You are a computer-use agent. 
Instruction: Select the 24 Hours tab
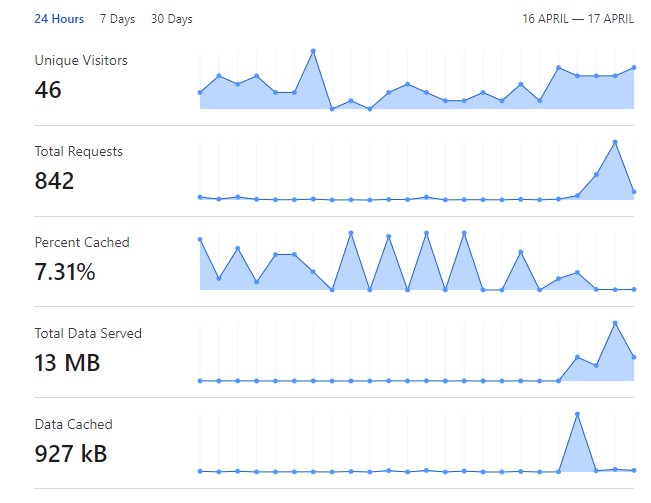click(59, 19)
